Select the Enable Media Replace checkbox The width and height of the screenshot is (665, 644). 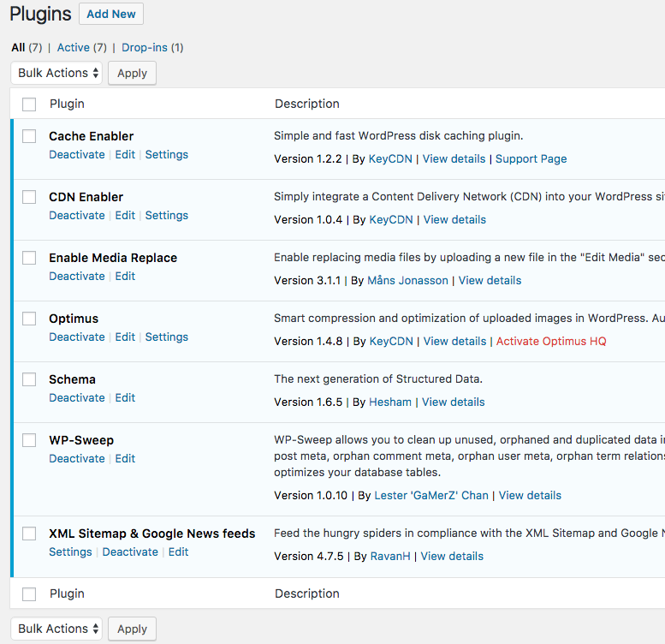(x=29, y=258)
